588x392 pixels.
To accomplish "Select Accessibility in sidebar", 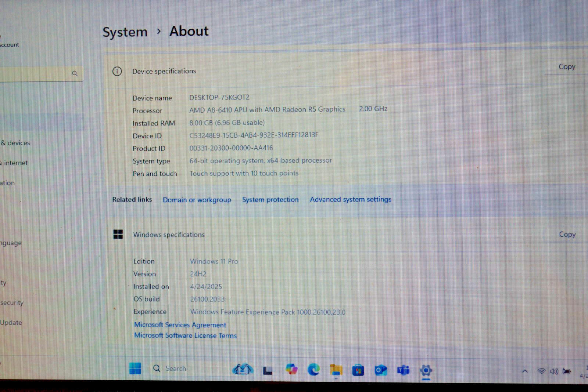I will pyautogui.click(x=3, y=283).
